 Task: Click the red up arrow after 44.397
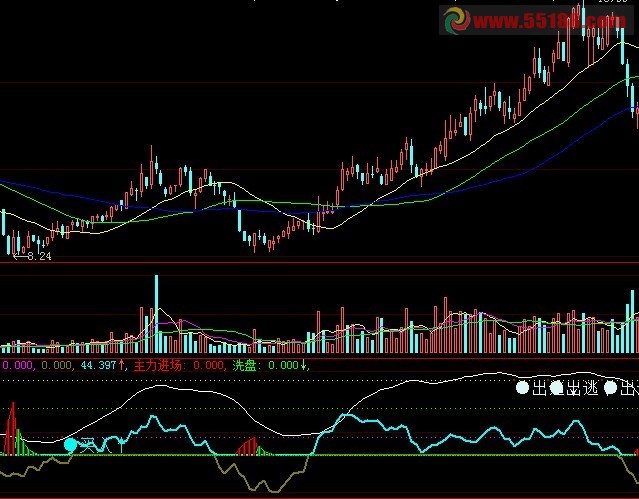click(x=121, y=364)
